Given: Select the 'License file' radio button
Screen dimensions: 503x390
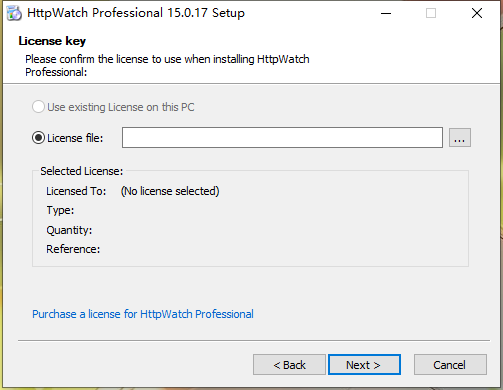Looking at the screenshot, I should click(38, 138).
